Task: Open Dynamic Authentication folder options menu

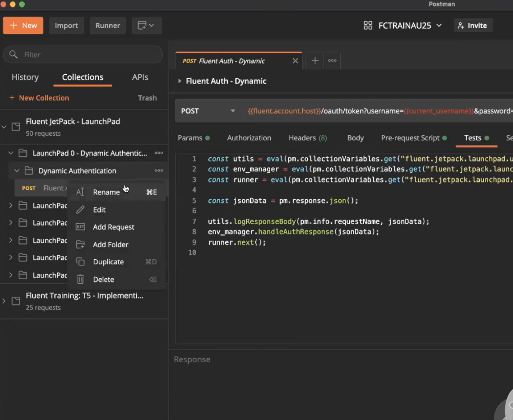Action: coord(159,170)
